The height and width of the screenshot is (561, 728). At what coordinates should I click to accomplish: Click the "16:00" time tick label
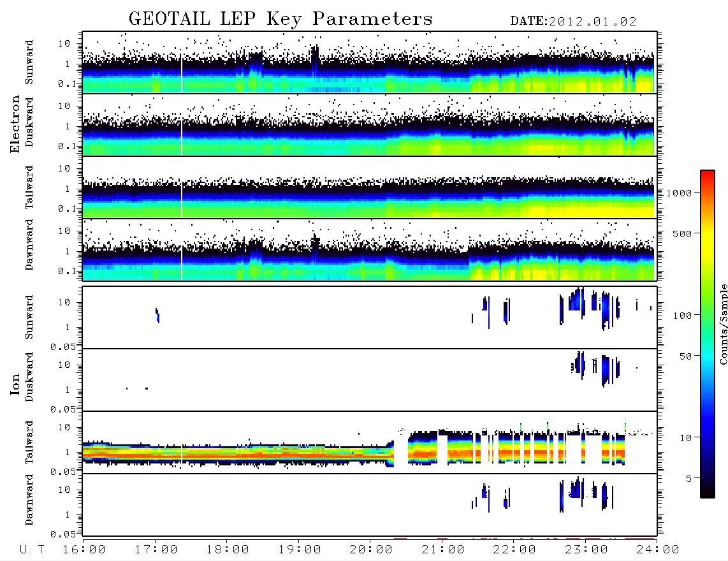point(84,550)
